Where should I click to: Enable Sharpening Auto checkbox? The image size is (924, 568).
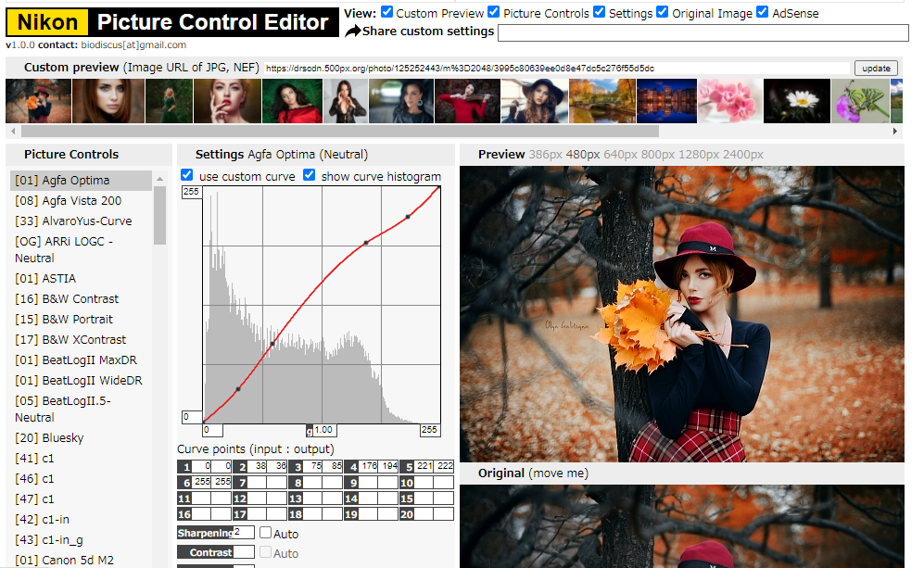(x=266, y=533)
